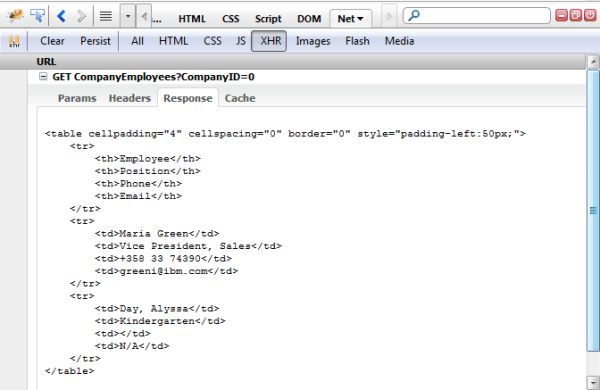This screenshot has width=600, height=390.
Task: Click the "+358 33 74390" line
Action: [x=163, y=258]
